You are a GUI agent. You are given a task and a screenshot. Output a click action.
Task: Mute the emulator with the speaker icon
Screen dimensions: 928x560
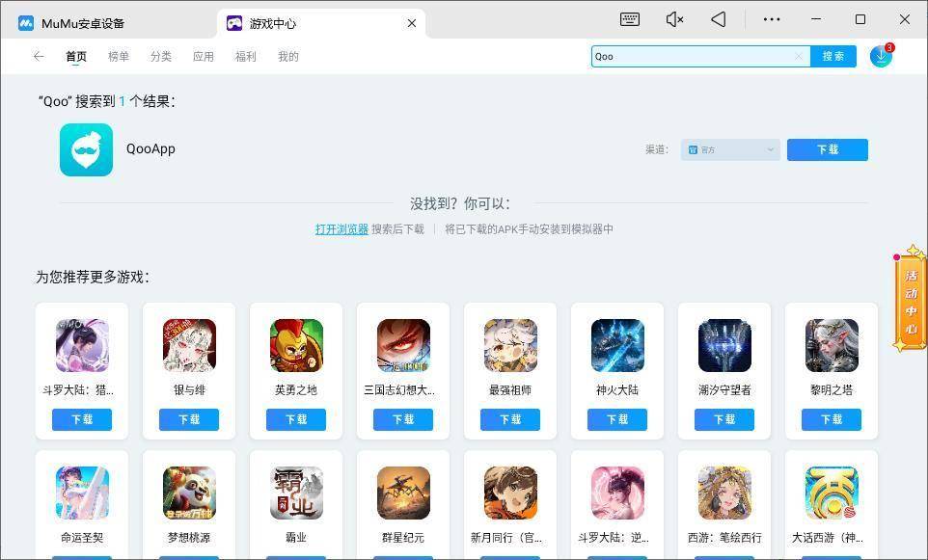tap(673, 19)
